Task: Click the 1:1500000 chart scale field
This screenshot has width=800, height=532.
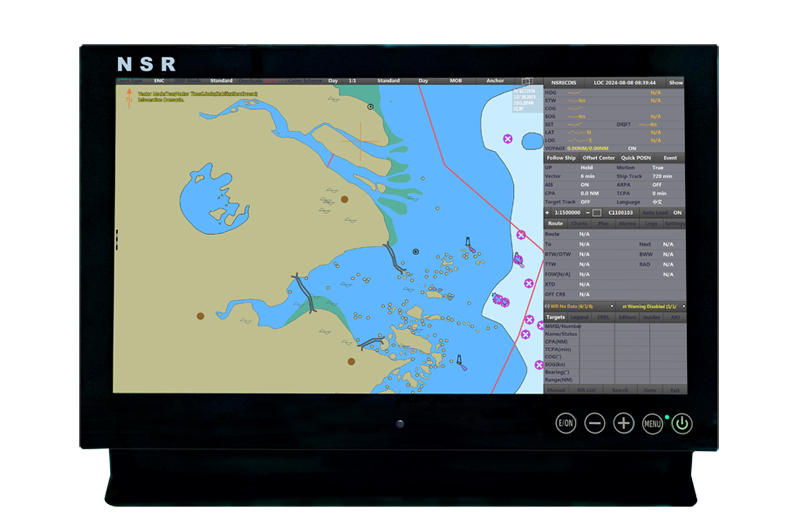Action: pos(566,213)
